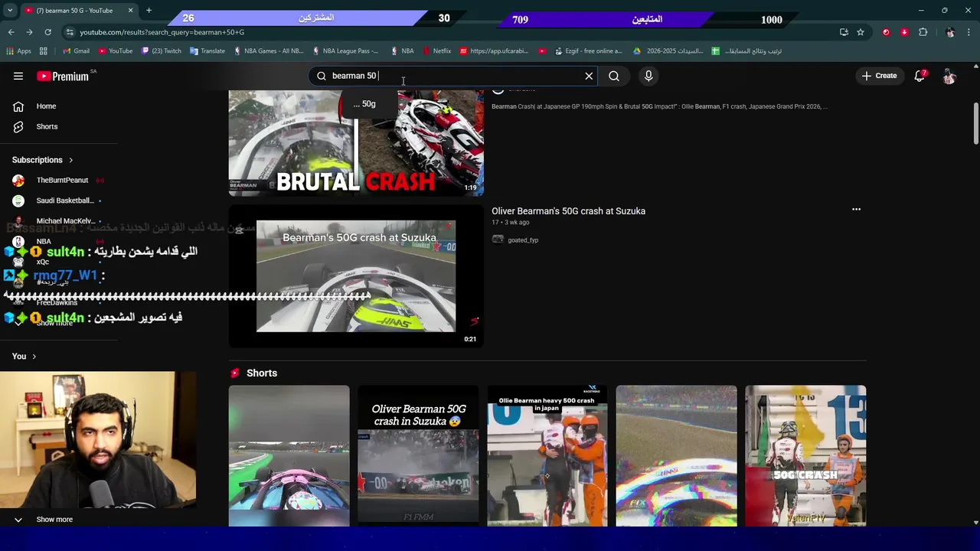This screenshot has height=551, width=980.
Task: Open Ollie Bearman heavy 50G crash in Japan short
Action: (547, 455)
